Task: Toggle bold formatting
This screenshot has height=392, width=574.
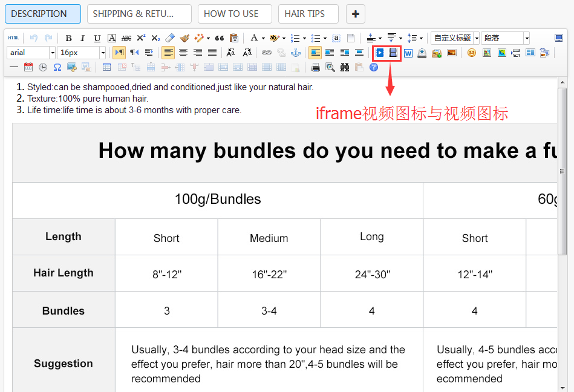Action: (68, 38)
